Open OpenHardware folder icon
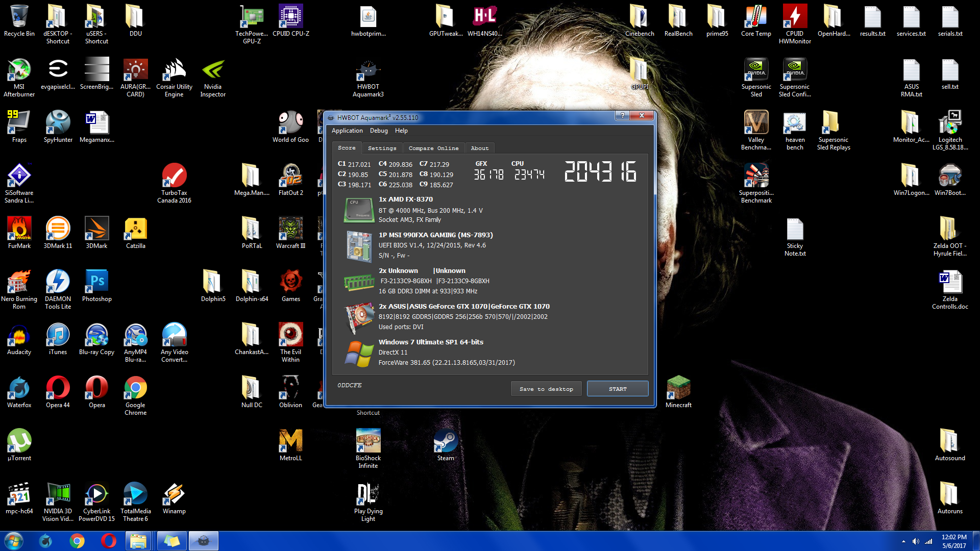The height and width of the screenshot is (551, 980). tap(834, 20)
